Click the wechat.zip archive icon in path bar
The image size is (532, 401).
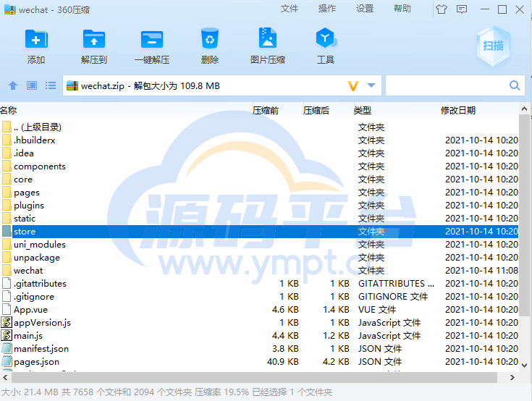[72, 85]
